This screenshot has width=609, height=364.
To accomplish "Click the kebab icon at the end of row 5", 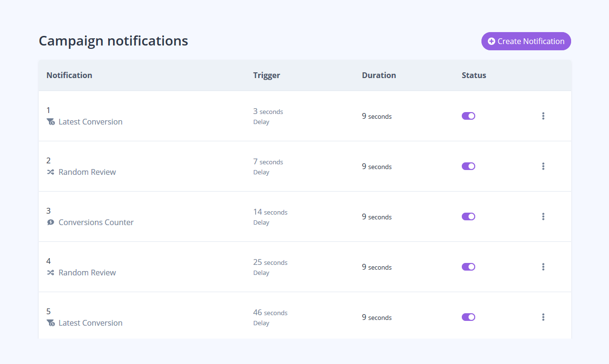I will (x=543, y=317).
